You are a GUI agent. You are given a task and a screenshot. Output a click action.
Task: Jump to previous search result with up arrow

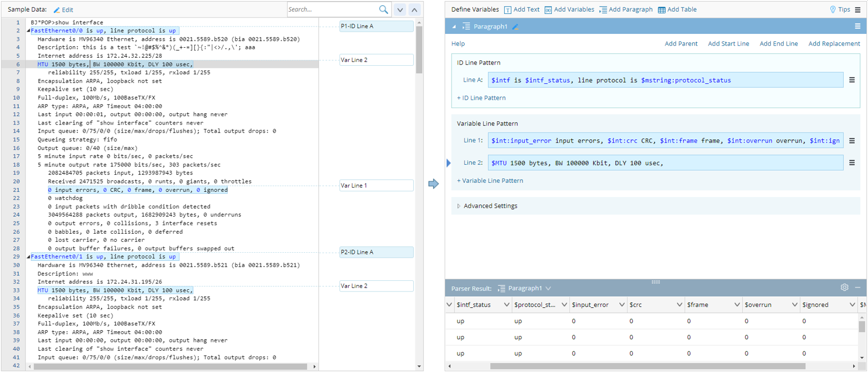(x=414, y=10)
